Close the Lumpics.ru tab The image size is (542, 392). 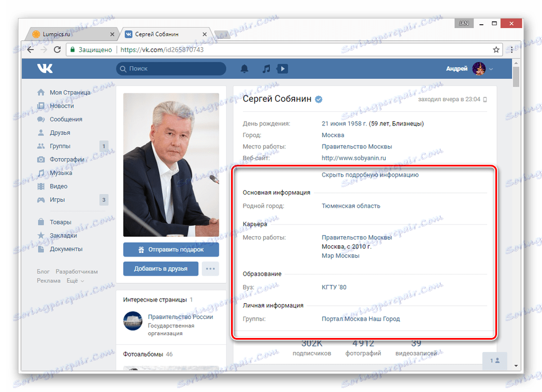pos(112,34)
